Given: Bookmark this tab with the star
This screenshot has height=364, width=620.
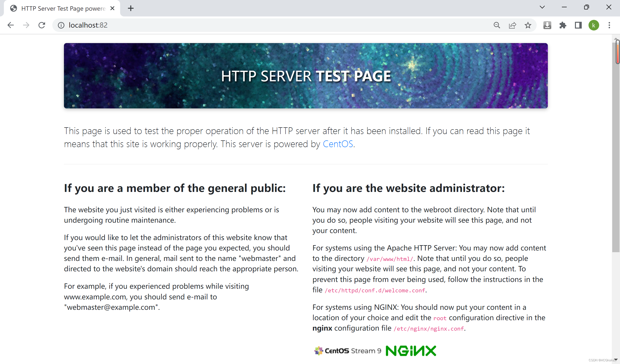Looking at the screenshot, I should click(x=528, y=25).
